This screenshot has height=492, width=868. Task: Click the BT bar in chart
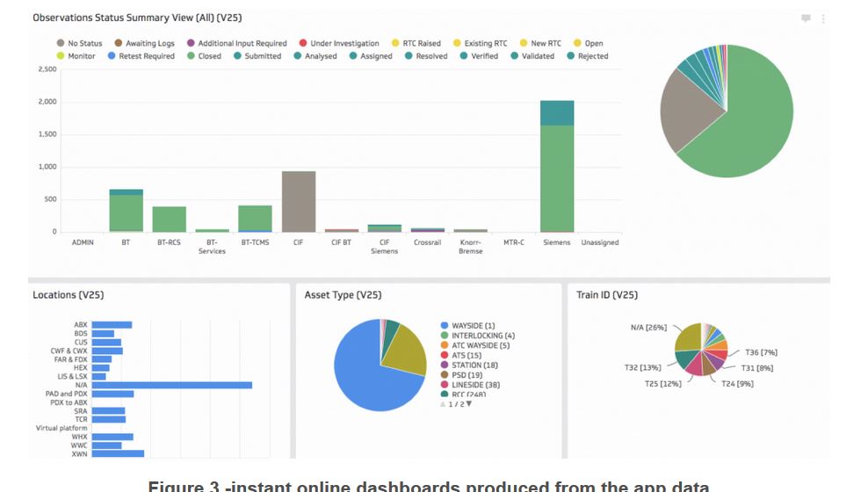coord(127,210)
